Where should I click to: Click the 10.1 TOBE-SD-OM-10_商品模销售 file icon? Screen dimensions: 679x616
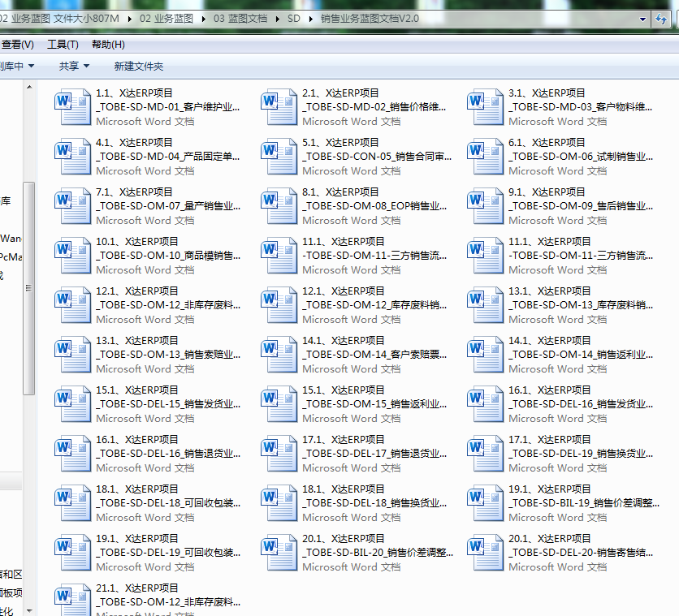tap(73, 253)
